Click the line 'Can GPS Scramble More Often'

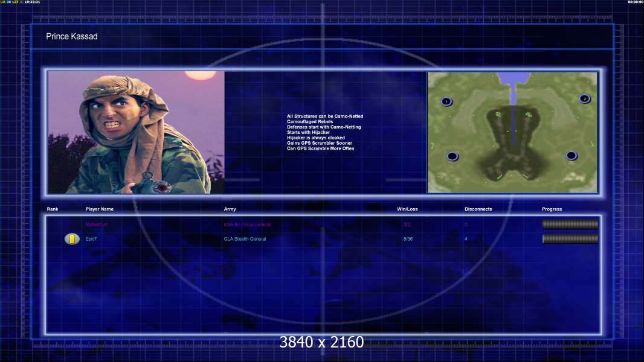(320, 148)
